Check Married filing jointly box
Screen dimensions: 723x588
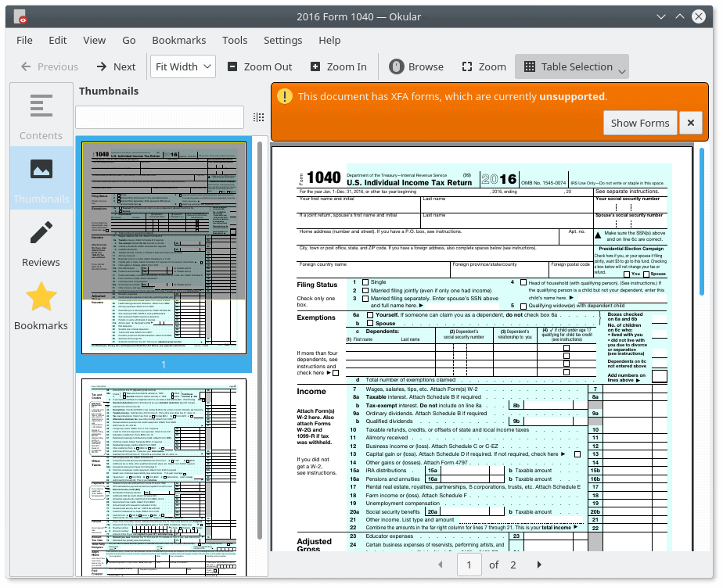[365, 291]
